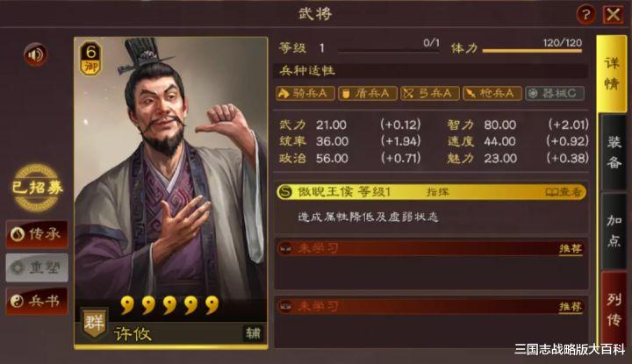
Task: Switch to the 详情 tab
Action: click(611, 74)
